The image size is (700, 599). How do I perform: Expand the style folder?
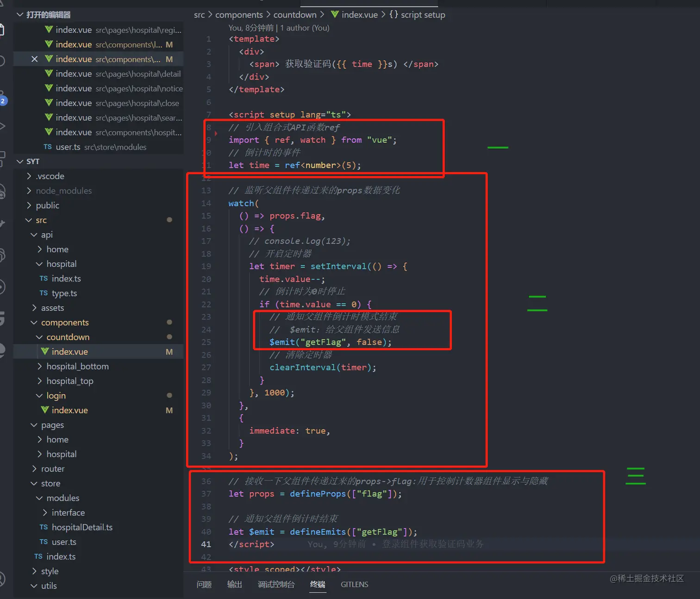coord(34,571)
